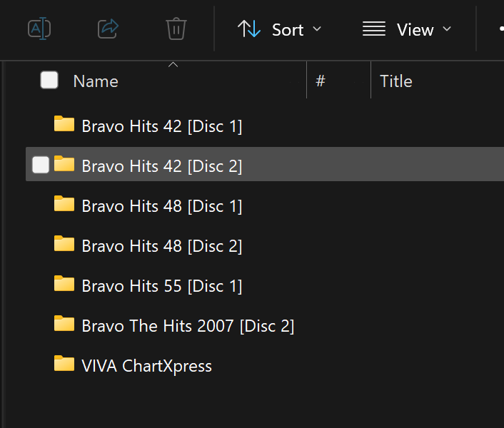Select folder icon of Bravo Hits 42 [Disc 2]

coord(64,163)
